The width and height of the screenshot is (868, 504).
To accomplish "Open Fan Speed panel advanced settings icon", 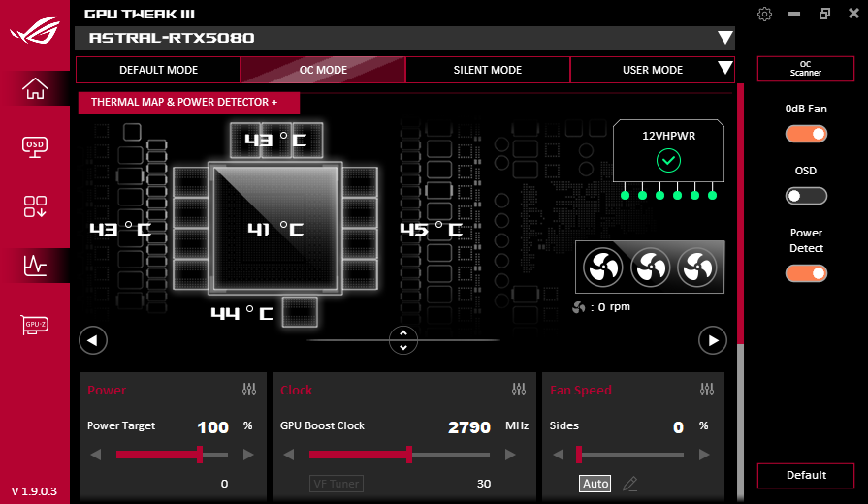I will 707,390.
